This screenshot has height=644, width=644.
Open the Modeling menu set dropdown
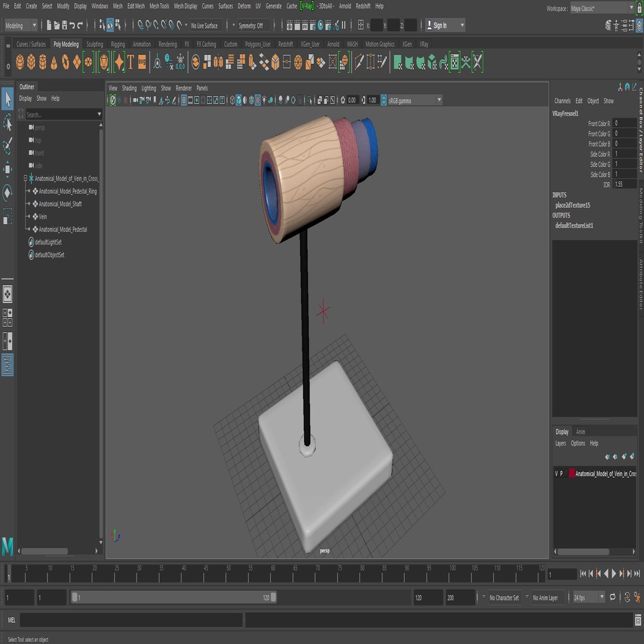click(21, 26)
